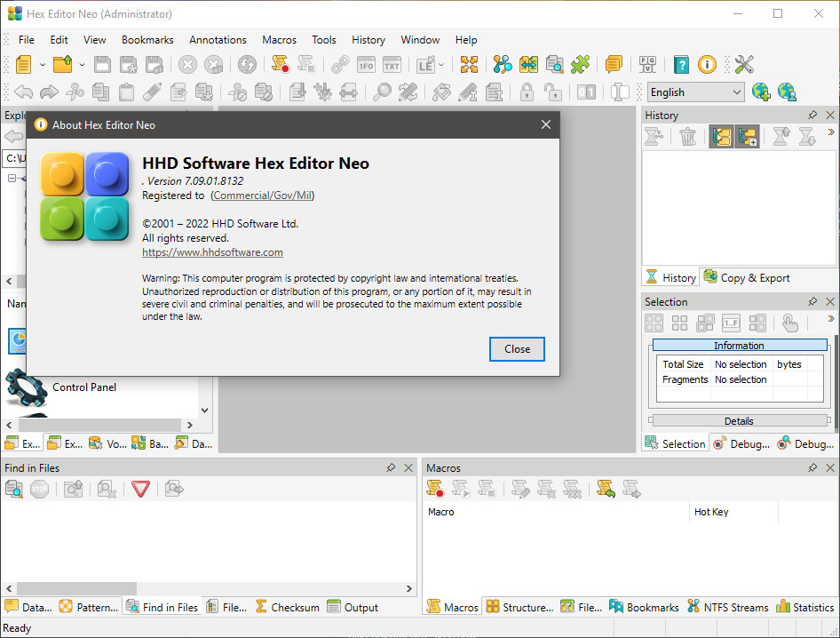Pin the Find in Files panel
This screenshot has width=840, height=638.
(x=391, y=468)
